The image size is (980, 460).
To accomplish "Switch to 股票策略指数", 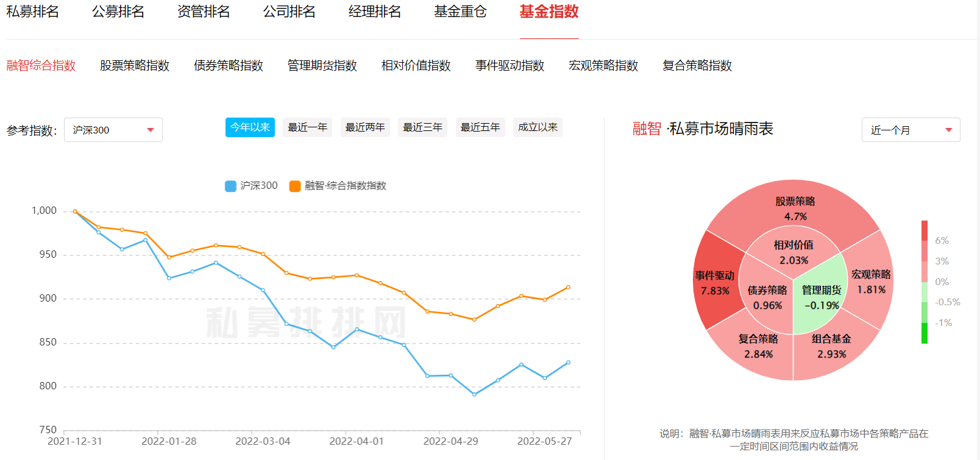I will pyautogui.click(x=135, y=65).
